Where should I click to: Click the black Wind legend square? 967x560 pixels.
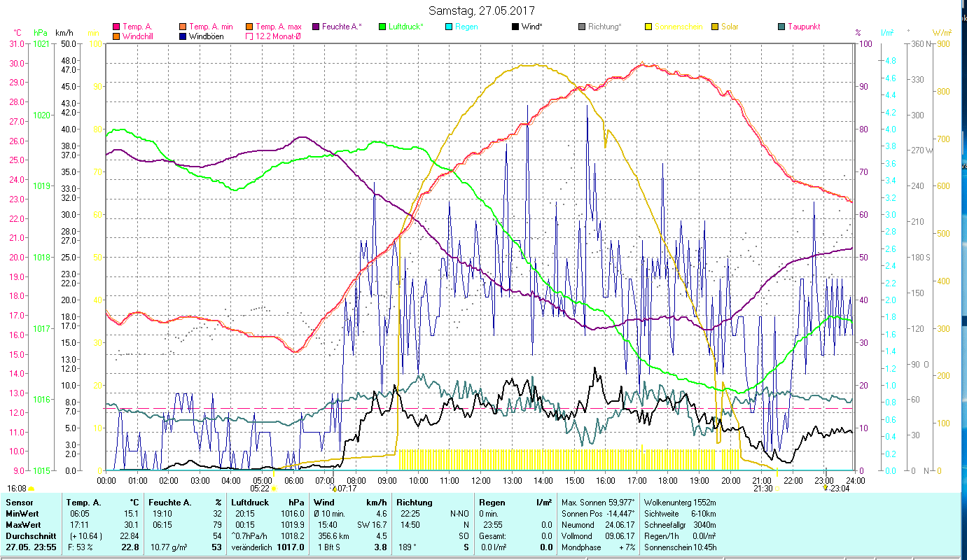515,27
